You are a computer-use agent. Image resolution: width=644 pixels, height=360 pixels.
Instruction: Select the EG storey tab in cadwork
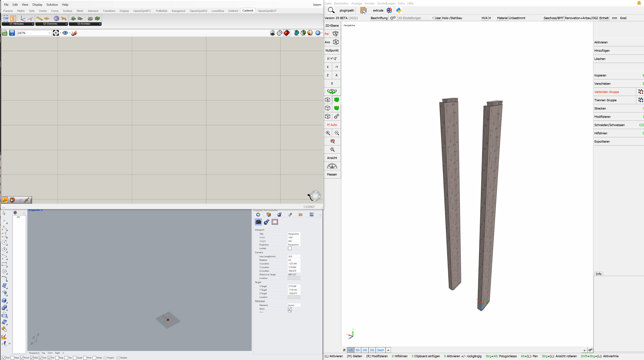coord(357,350)
